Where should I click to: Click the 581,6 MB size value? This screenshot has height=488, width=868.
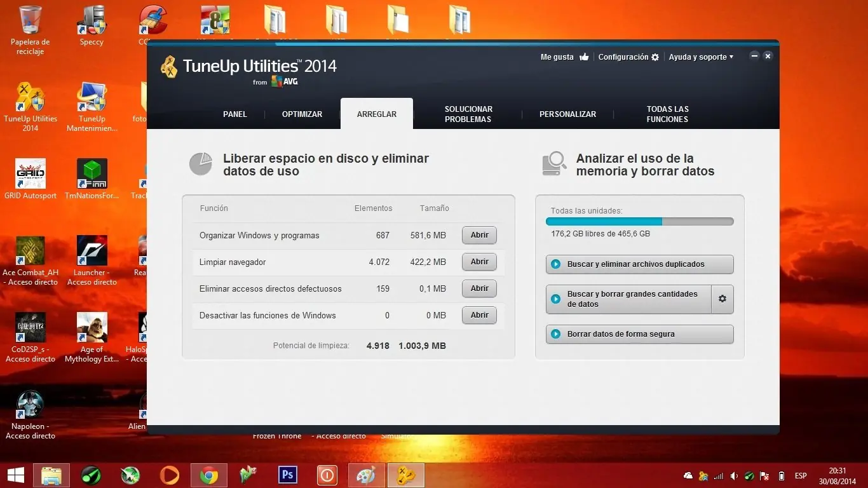coord(428,236)
